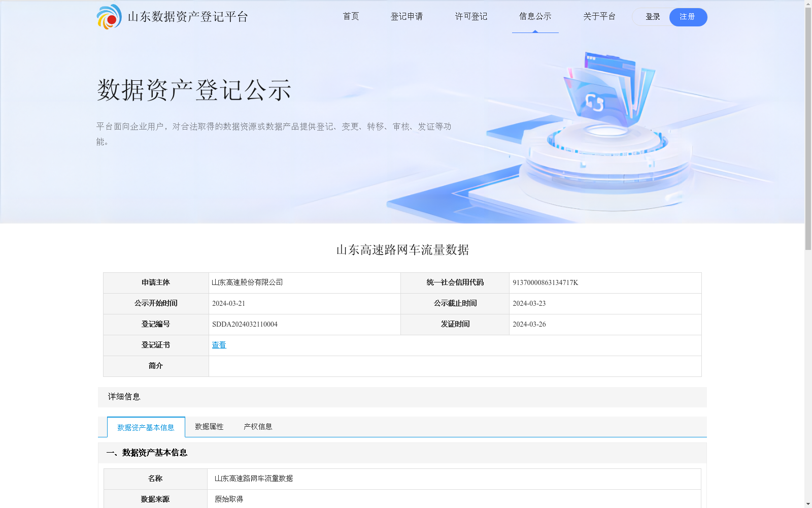Click the scrollbar down arrow
812x508 pixels.
pos(808,504)
